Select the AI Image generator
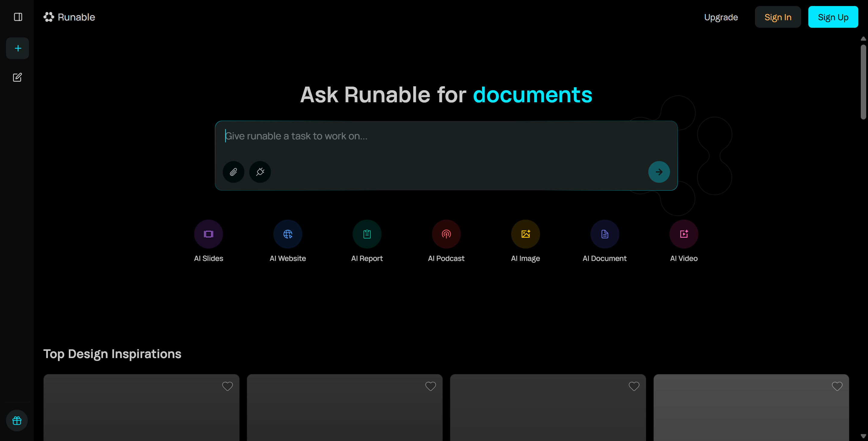 tap(525, 234)
